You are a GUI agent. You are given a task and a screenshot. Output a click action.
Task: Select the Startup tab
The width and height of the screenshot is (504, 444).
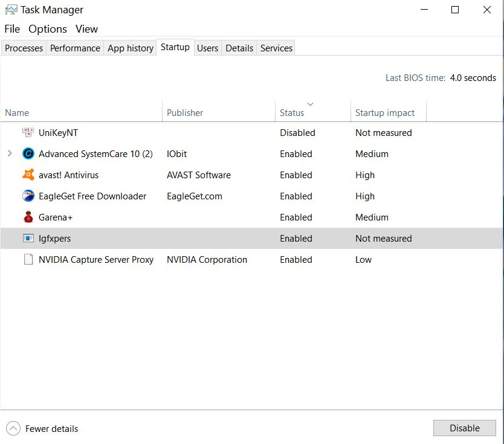click(175, 47)
